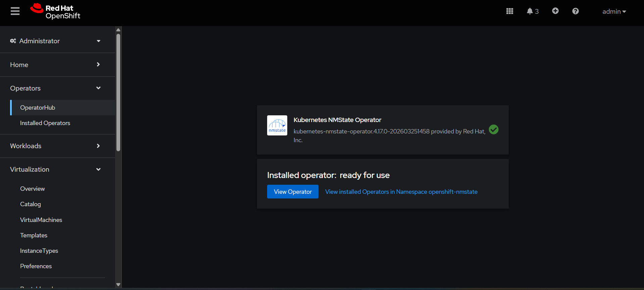Expand the Home navigation section
Viewport: 644px width, 290px height.
(x=55, y=65)
